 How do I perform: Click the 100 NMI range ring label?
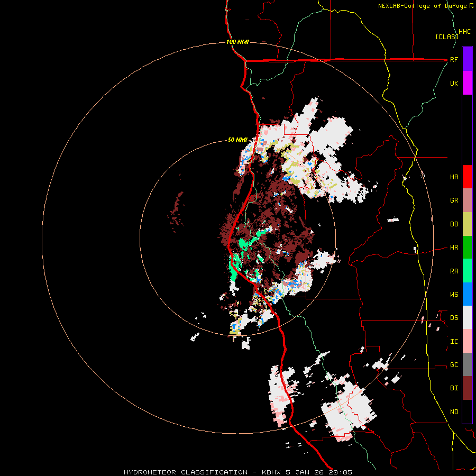[237, 42]
